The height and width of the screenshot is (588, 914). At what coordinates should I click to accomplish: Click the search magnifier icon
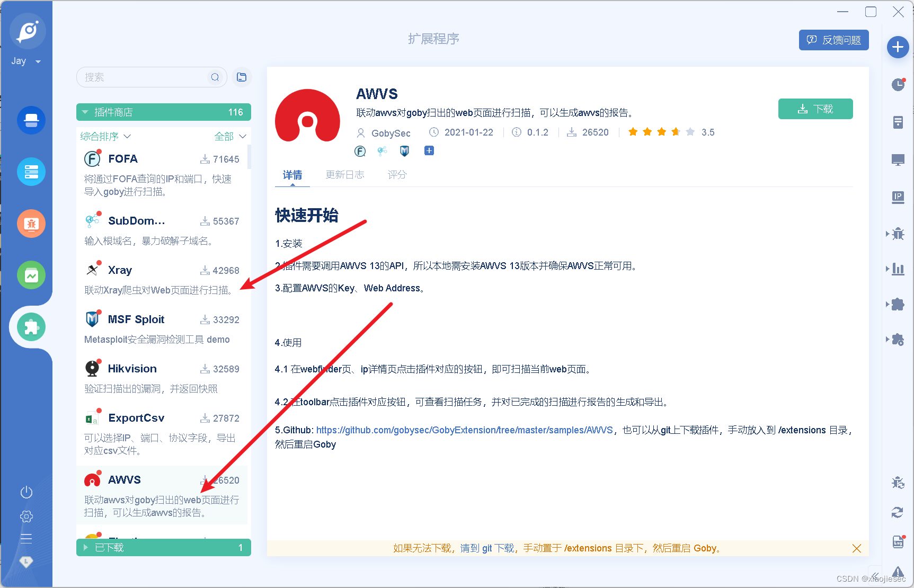pyautogui.click(x=215, y=77)
